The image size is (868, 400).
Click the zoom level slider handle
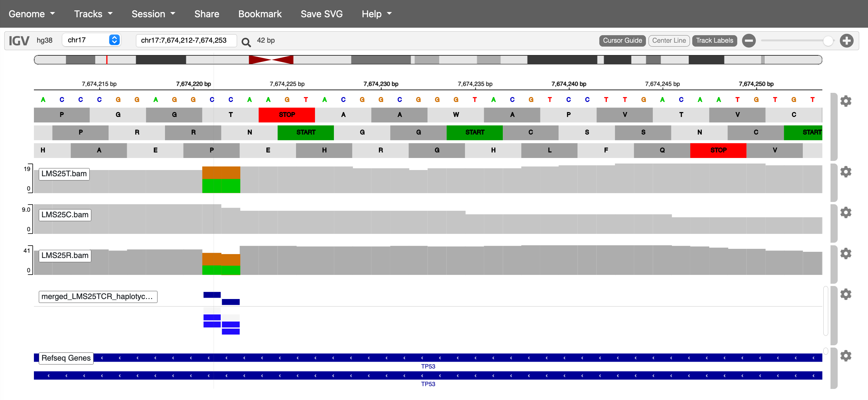[x=828, y=41]
